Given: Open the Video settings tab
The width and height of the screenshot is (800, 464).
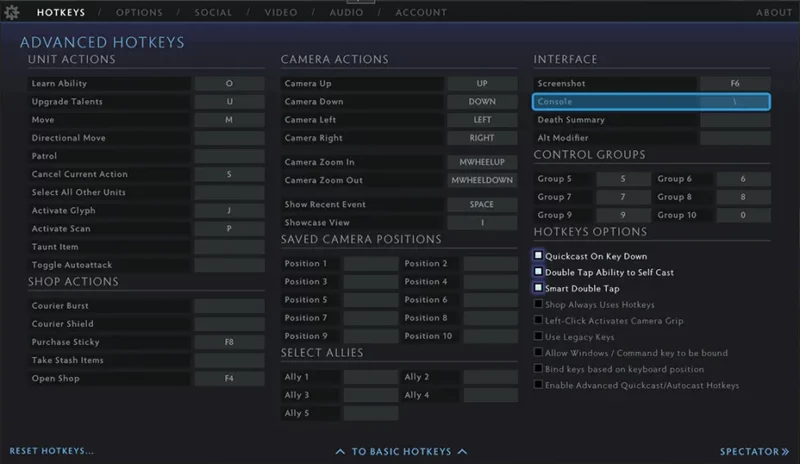Looking at the screenshot, I should pyautogui.click(x=281, y=12).
